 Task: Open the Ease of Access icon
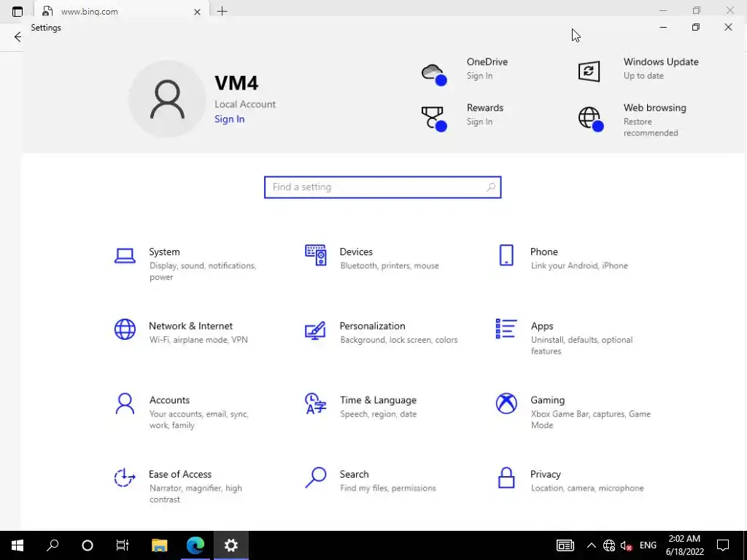pos(125,478)
